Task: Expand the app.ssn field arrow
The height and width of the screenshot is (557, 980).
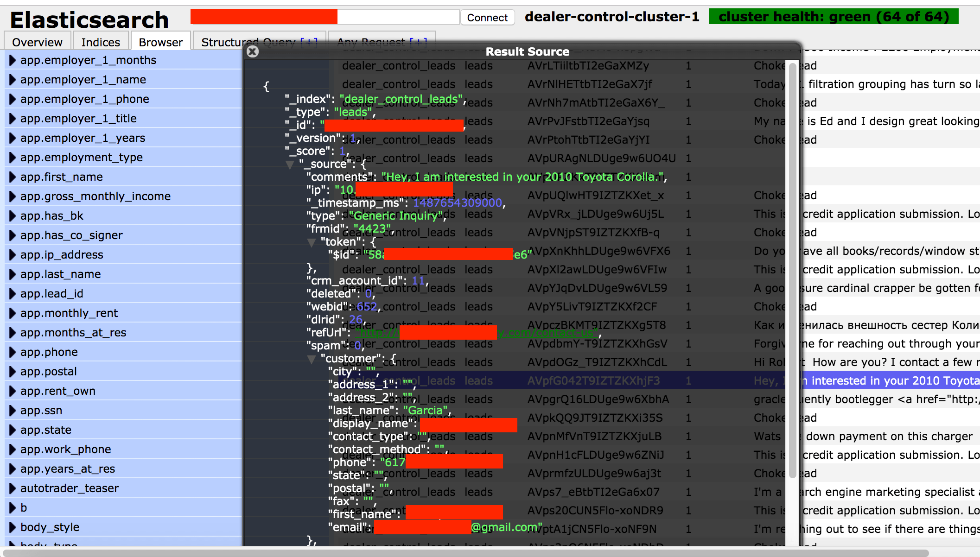Action: click(13, 411)
